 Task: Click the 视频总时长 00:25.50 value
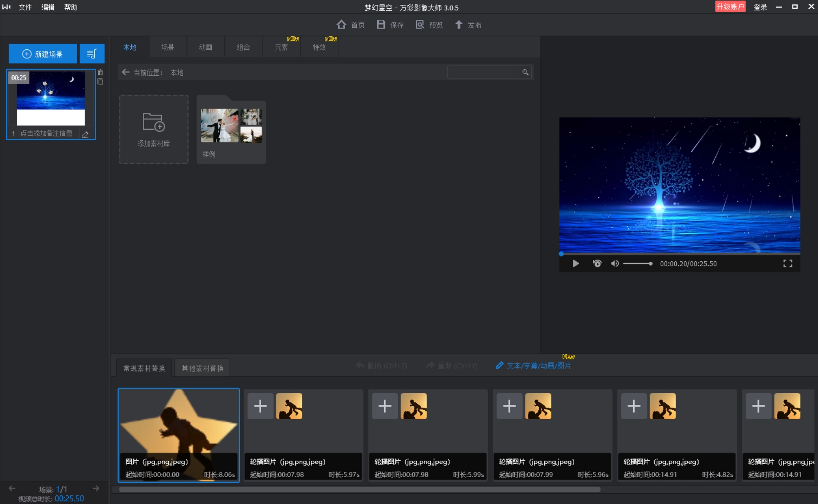click(69, 498)
